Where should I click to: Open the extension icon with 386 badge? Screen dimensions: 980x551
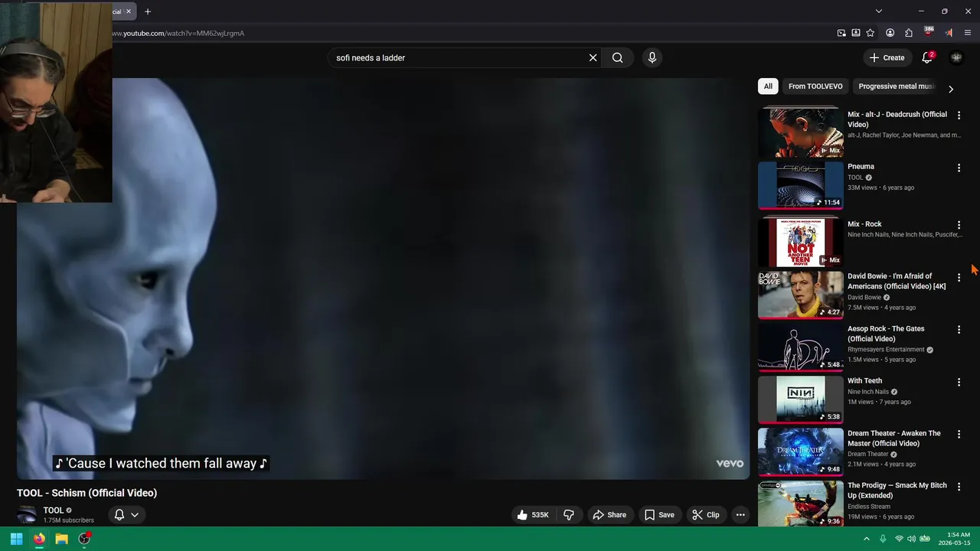[929, 32]
